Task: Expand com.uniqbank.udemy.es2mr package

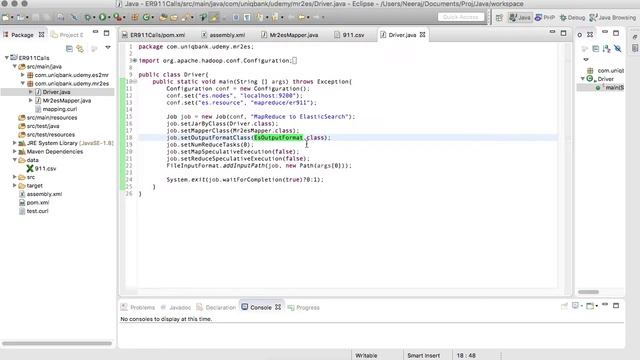Action: pos(23,75)
